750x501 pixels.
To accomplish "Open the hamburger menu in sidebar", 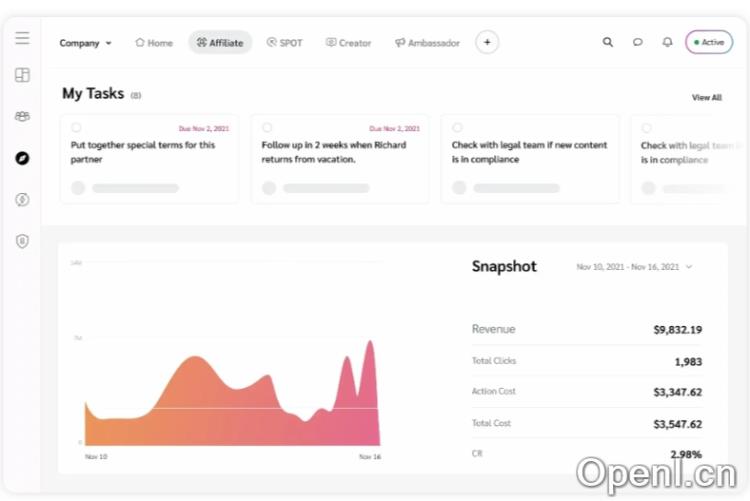I will pyautogui.click(x=22, y=38).
